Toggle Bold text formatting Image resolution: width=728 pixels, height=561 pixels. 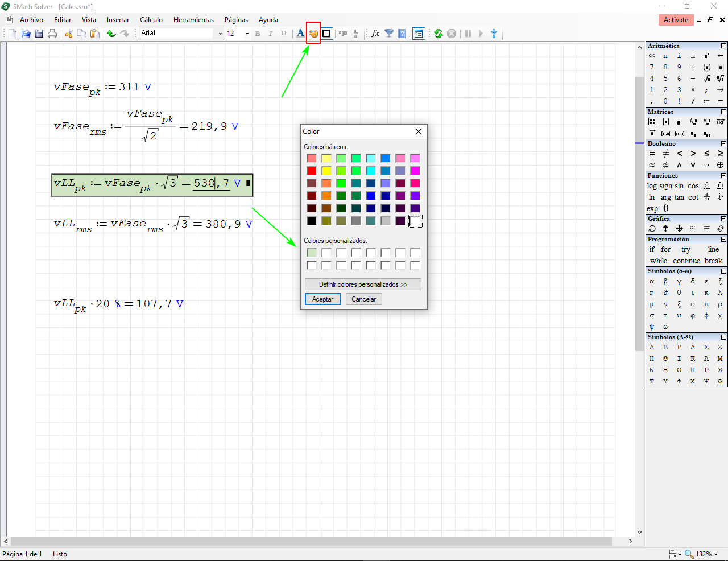(258, 34)
